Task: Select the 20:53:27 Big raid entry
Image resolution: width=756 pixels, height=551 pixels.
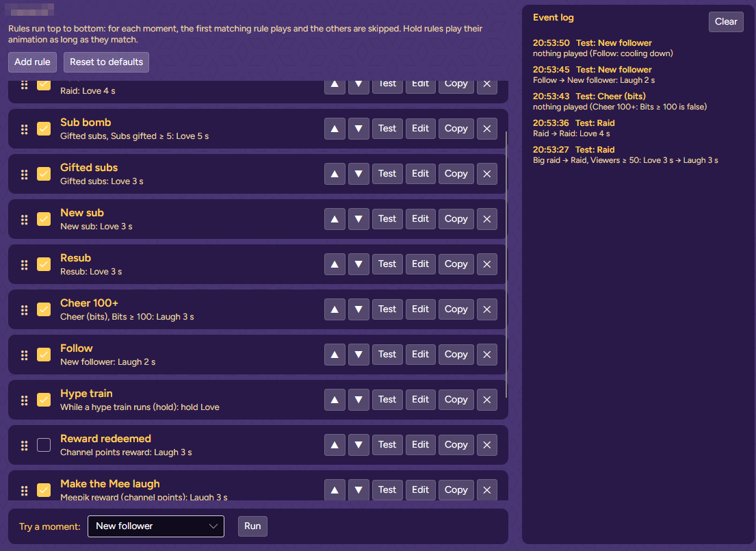Action: [625, 155]
